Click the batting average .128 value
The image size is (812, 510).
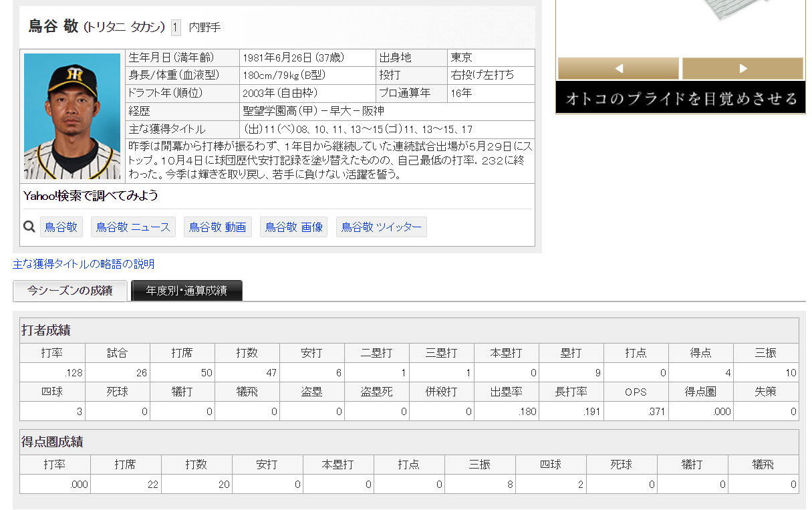pyautogui.click(x=52, y=373)
